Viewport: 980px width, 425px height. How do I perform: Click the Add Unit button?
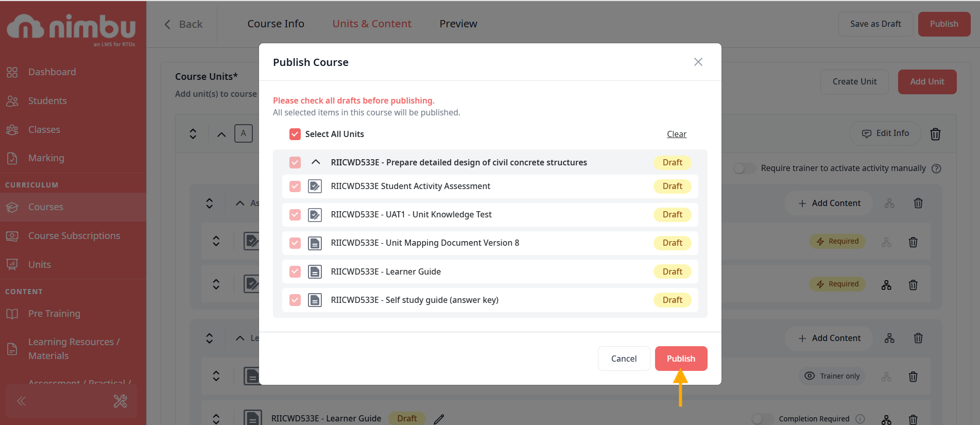click(927, 82)
